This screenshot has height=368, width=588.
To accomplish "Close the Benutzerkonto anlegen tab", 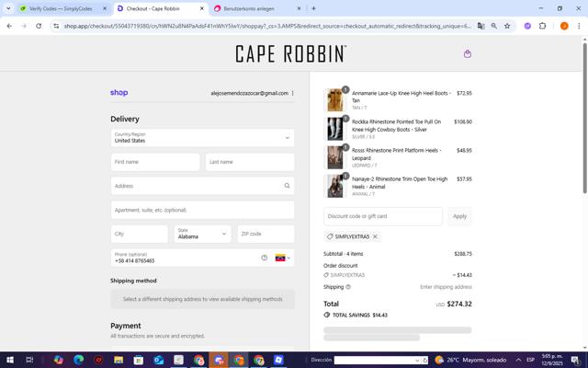I will coord(299,8).
